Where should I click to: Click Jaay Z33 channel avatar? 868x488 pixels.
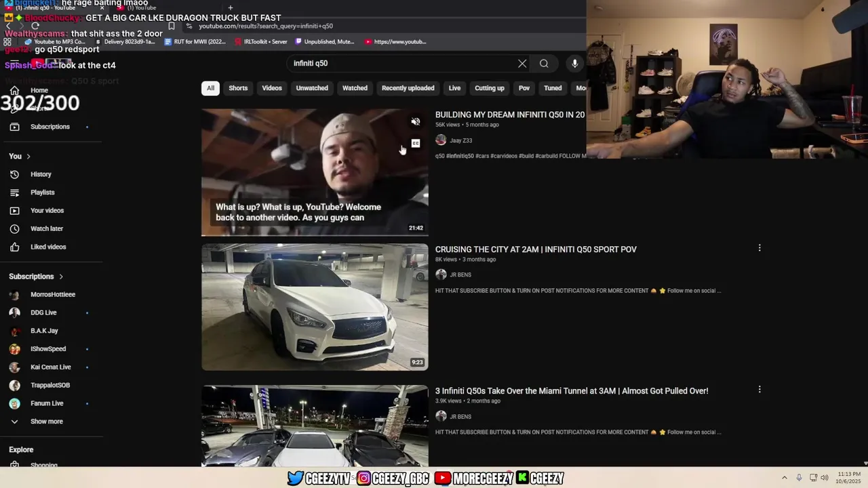tap(441, 140)
